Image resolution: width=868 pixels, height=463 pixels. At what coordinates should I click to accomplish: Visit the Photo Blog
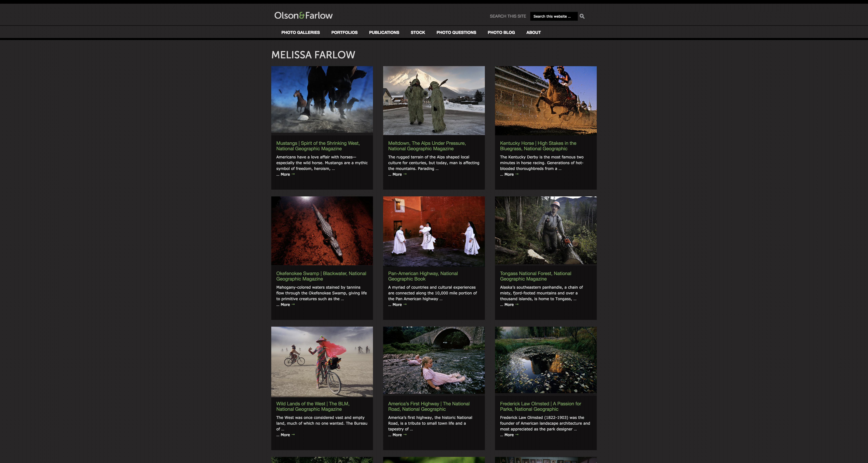[x=501, y=32]
